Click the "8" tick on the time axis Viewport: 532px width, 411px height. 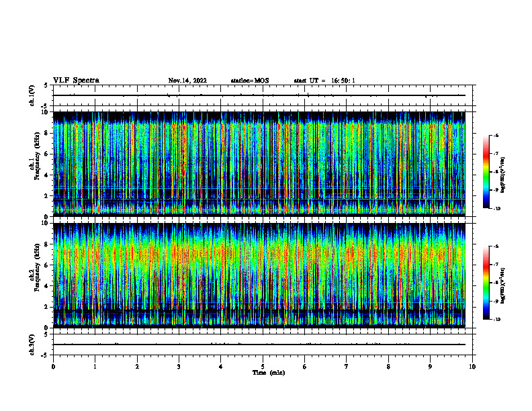[388, 367]
